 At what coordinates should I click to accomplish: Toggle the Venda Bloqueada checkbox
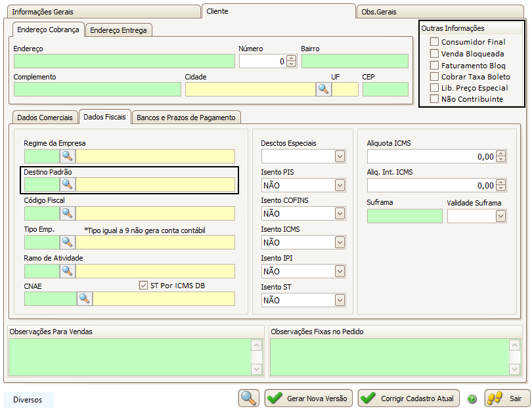(434, 53)
